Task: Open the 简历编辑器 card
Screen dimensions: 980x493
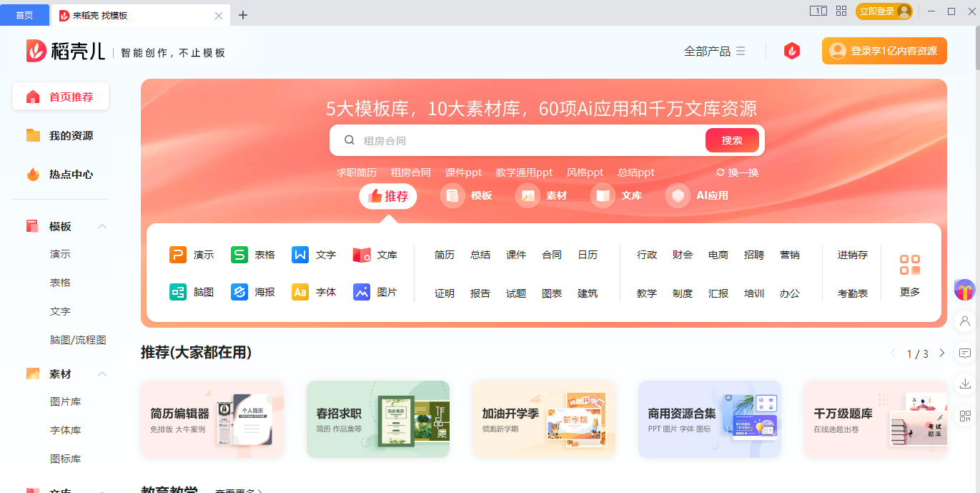Action: [x=212, y=419]
